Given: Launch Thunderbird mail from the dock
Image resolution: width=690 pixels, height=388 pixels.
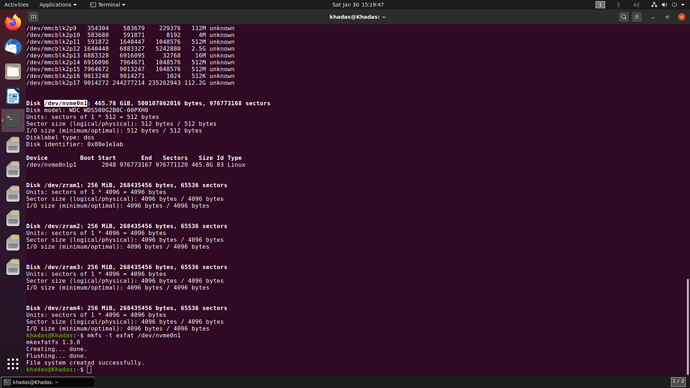Looking at the screenshot, I should coord(13,47).
